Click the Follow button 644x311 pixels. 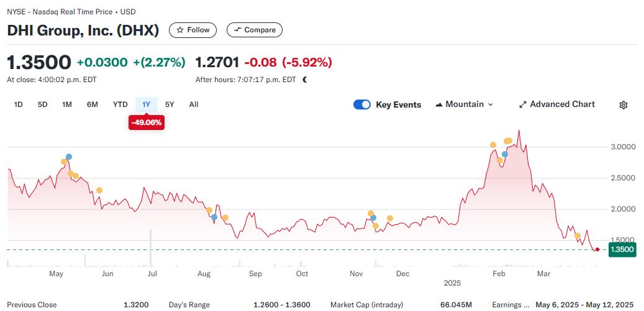click(193, 30)
